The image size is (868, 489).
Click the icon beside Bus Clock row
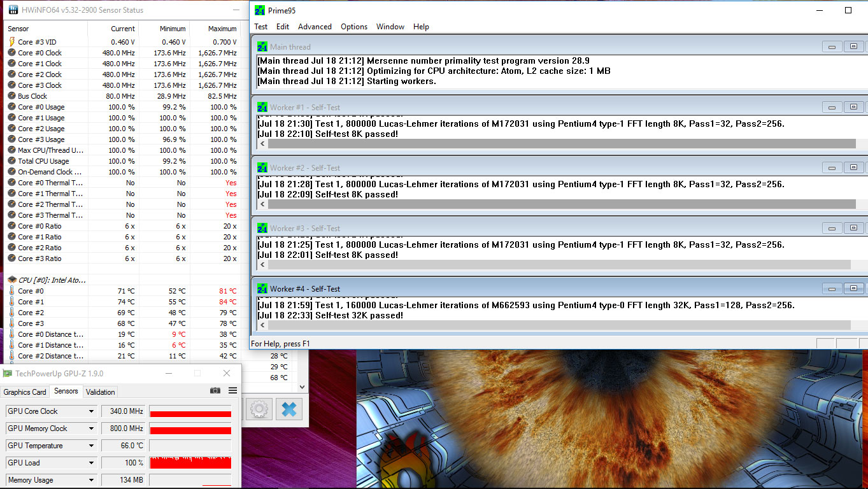point(11,96)
